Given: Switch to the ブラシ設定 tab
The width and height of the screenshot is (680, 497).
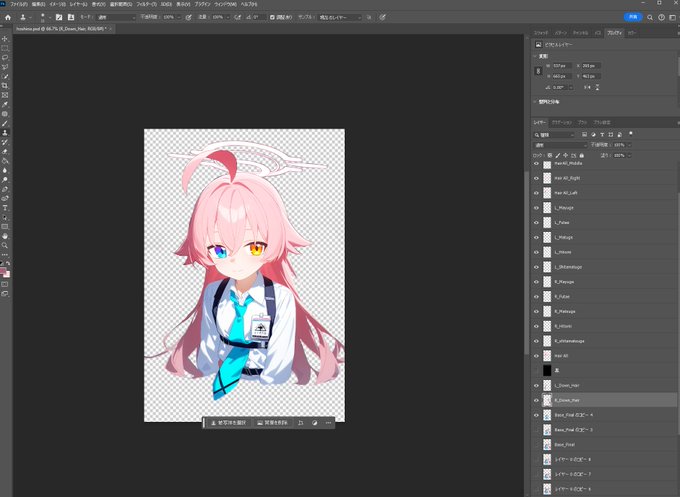Looking at the screenshot, I should pos(602,122).
